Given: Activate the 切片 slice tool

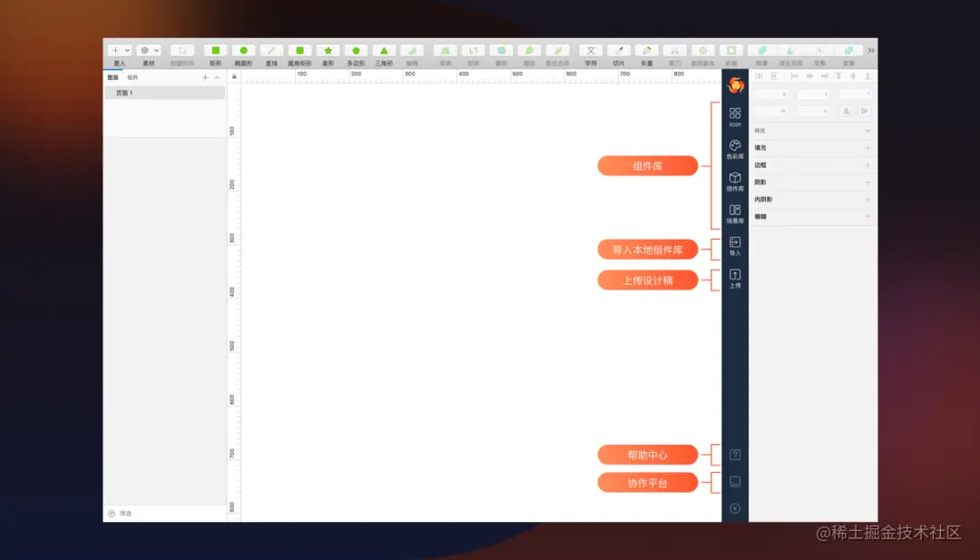Looking at the screenshot, I should tap(619, 51).
